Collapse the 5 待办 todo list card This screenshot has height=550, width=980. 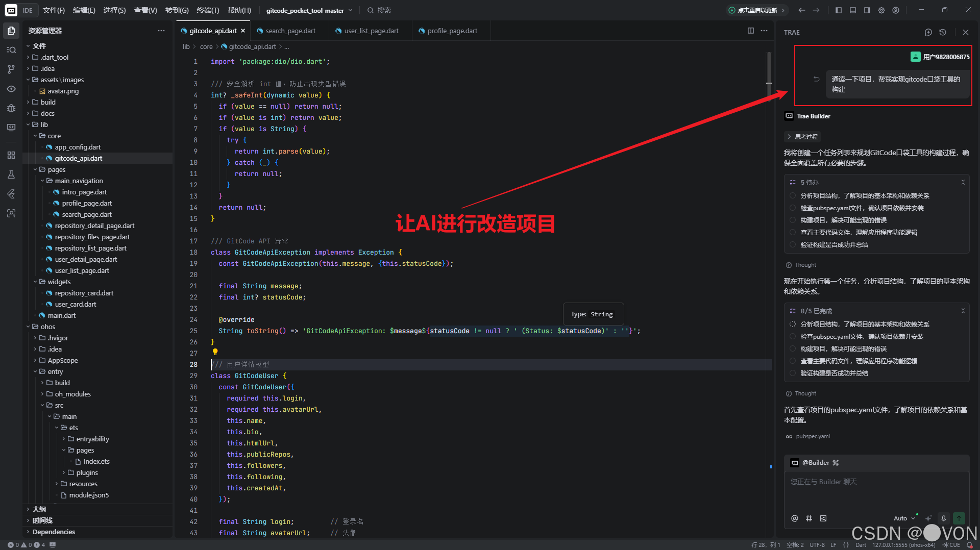coord(963,182)
